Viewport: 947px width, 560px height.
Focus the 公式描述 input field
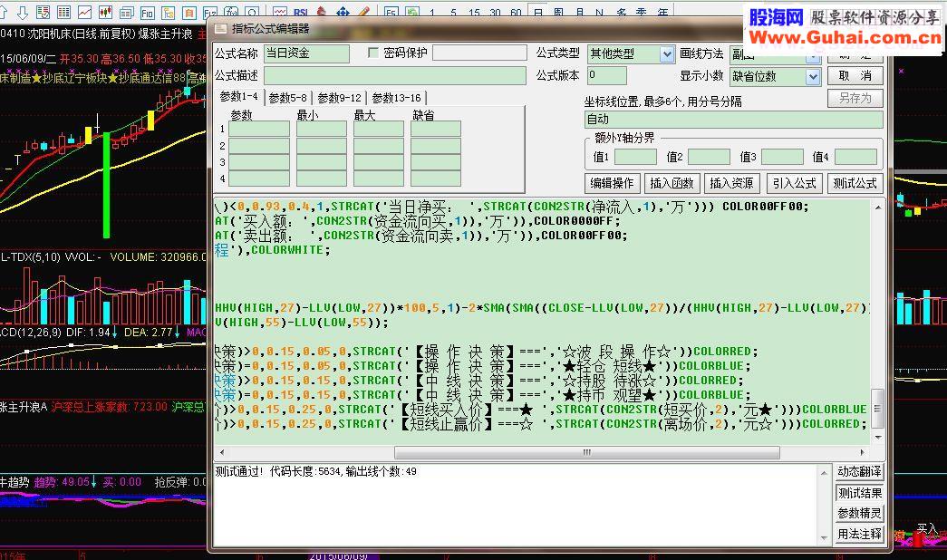point(395,75)
